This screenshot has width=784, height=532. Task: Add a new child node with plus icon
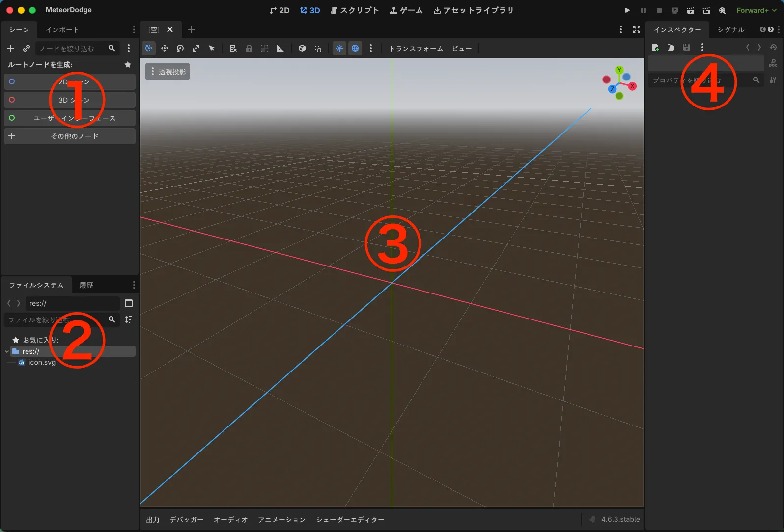point(11,48)
